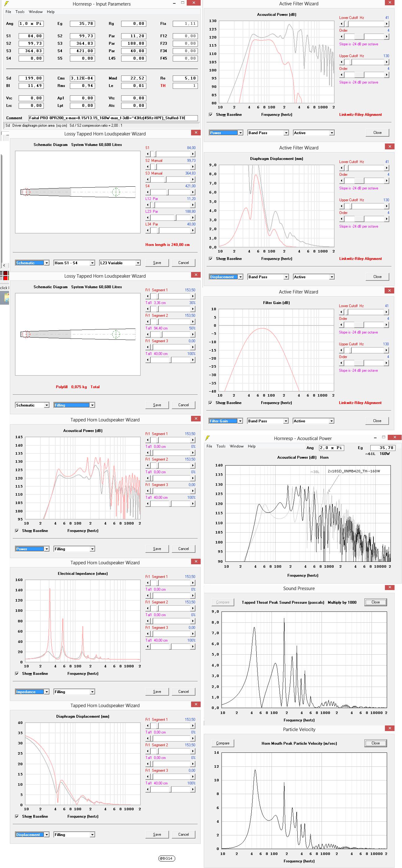
Task: Click left arrow of the L23 Par slider
Action: pyautogui.click(x=148, y=218)
